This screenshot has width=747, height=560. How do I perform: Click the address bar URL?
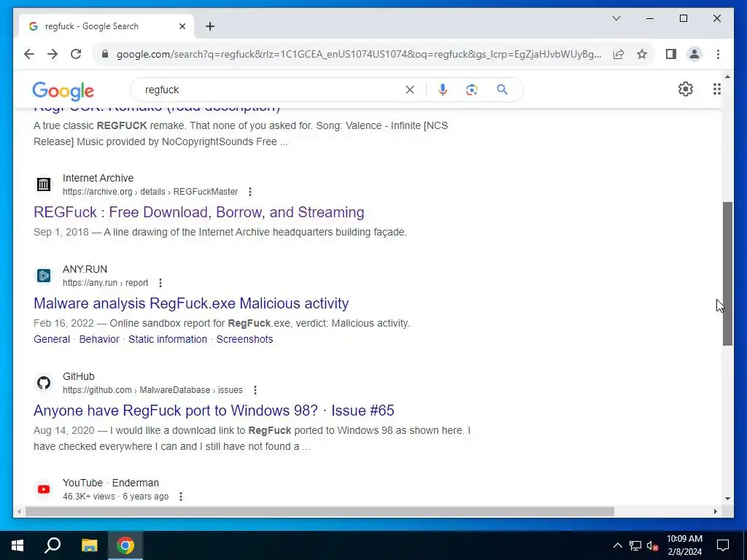(x=359, y=54)
